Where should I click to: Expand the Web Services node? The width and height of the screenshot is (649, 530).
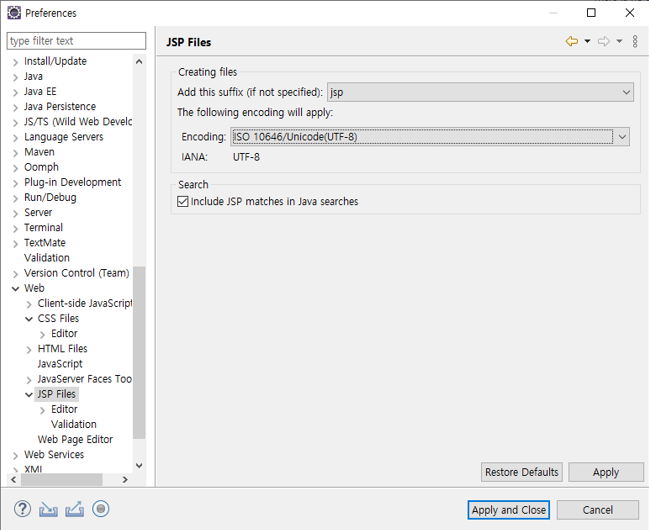pyautogui.click(x=15, y=455)
